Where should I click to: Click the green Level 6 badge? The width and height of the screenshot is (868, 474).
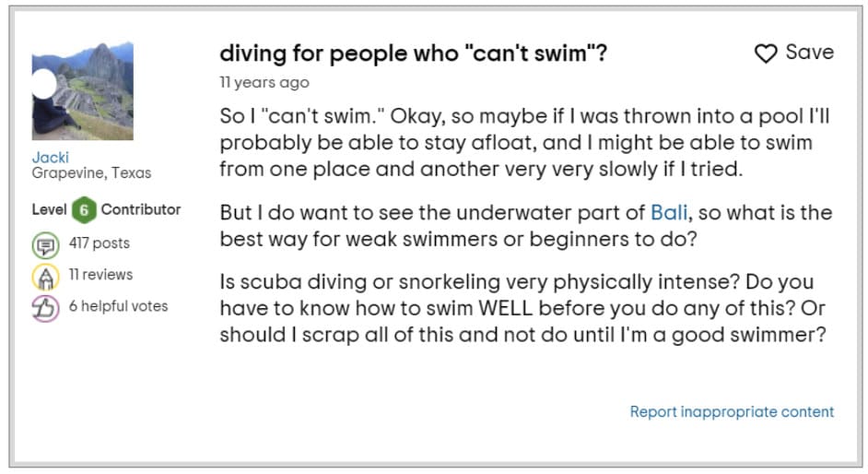(84, 210)
